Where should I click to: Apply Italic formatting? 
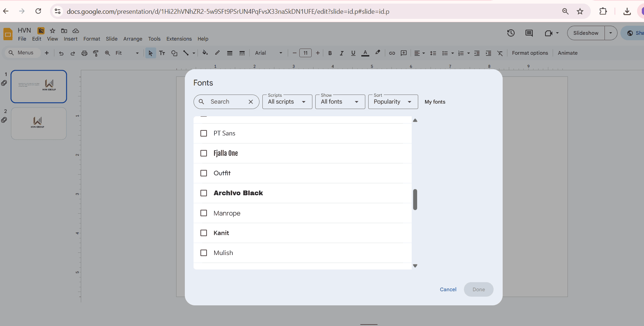click(x=341, y=53)
